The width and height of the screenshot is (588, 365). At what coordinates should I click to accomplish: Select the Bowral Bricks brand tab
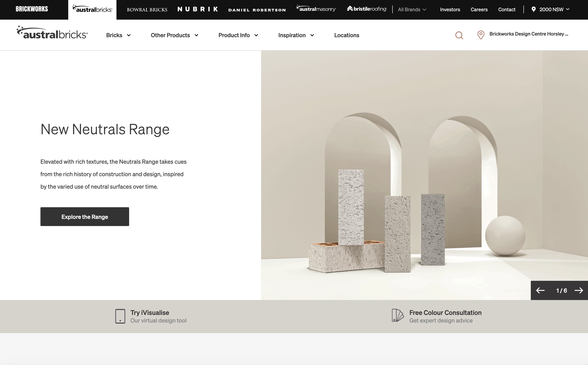tap(147, 9)
